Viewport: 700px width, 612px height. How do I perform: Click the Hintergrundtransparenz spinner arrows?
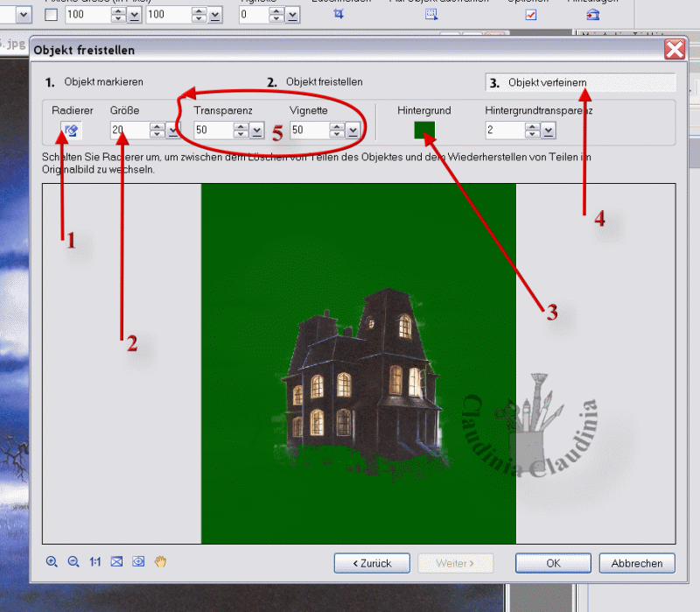(533, 130)
